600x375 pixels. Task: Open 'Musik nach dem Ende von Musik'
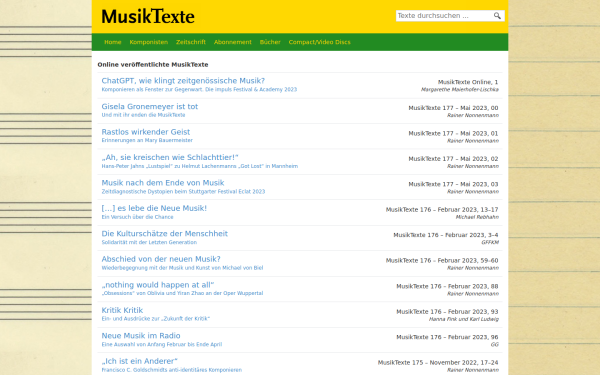pyautogui.click(x=163, y=183)
